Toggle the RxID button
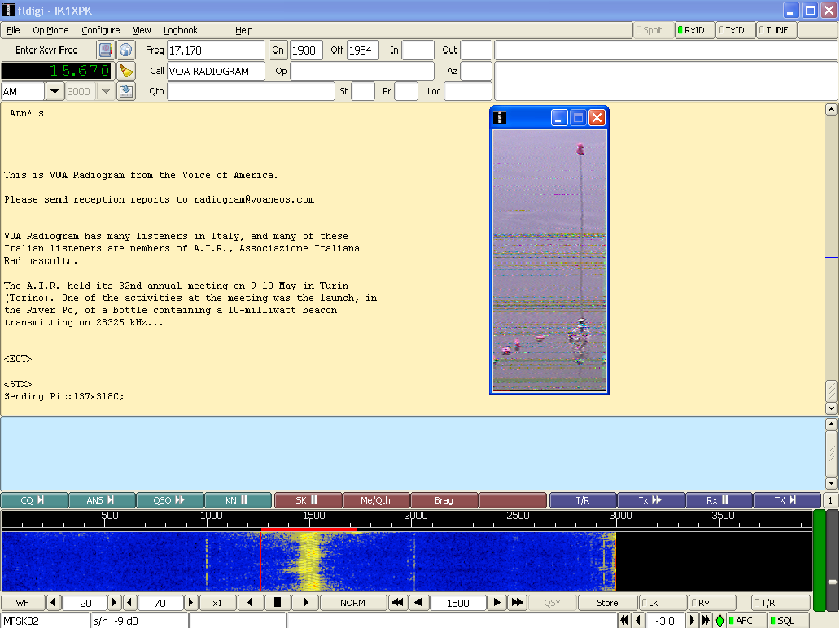The image size is (840, 628). click(693, 30)
